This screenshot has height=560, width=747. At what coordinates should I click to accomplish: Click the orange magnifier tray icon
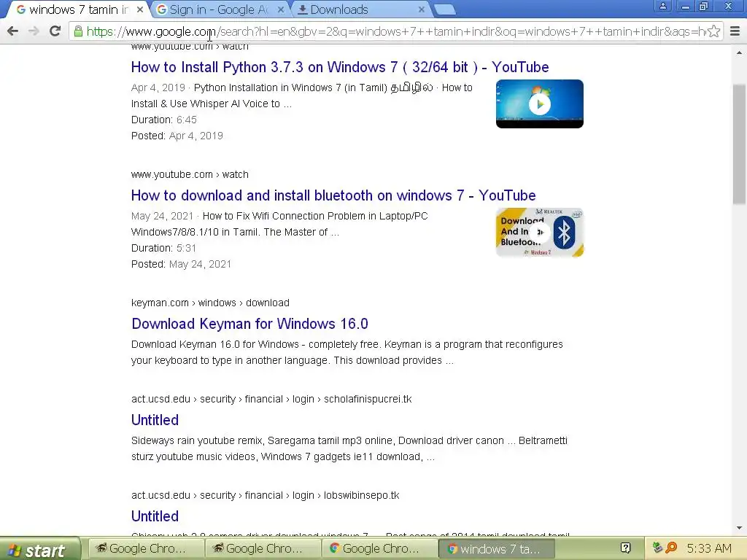pyautogui.click(x=672, y=548)
